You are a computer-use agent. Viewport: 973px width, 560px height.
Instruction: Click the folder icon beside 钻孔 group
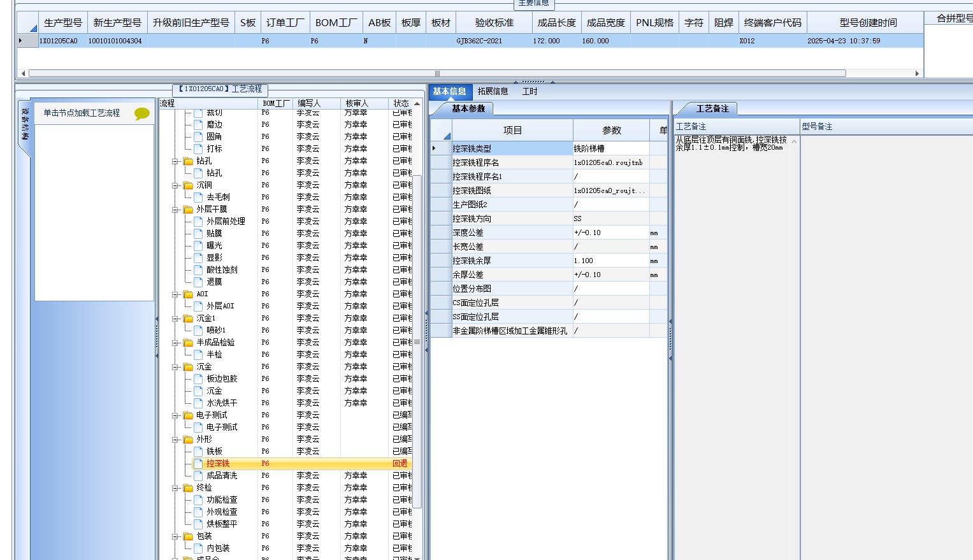pos(188,161)
